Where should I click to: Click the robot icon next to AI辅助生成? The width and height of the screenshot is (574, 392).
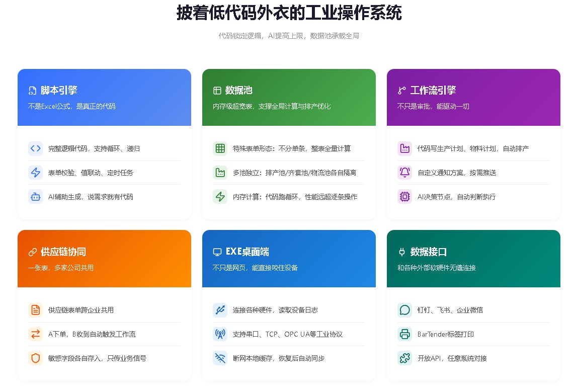[36, 197]
